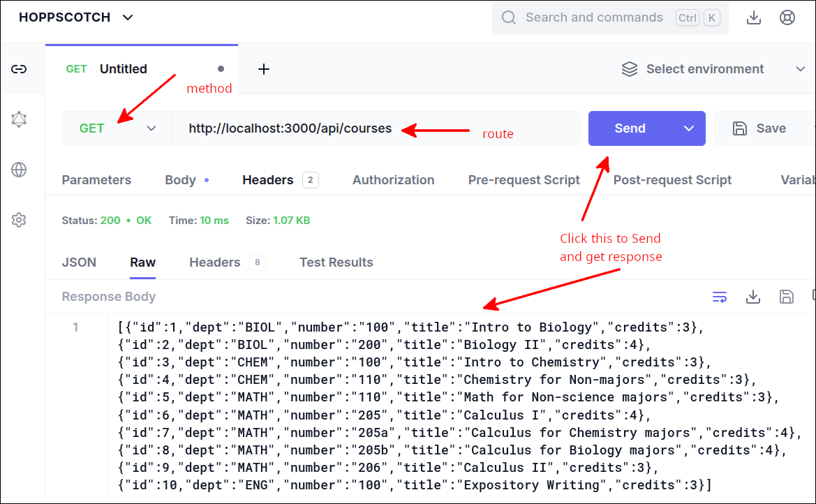Download the response body file

point(752,297)
